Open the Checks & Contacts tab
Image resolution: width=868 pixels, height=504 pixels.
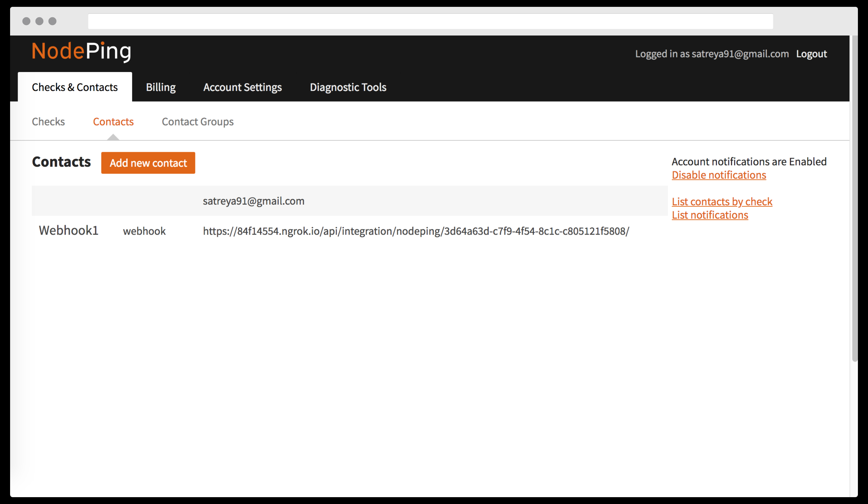pyautogui.click(x=75, y=87)
